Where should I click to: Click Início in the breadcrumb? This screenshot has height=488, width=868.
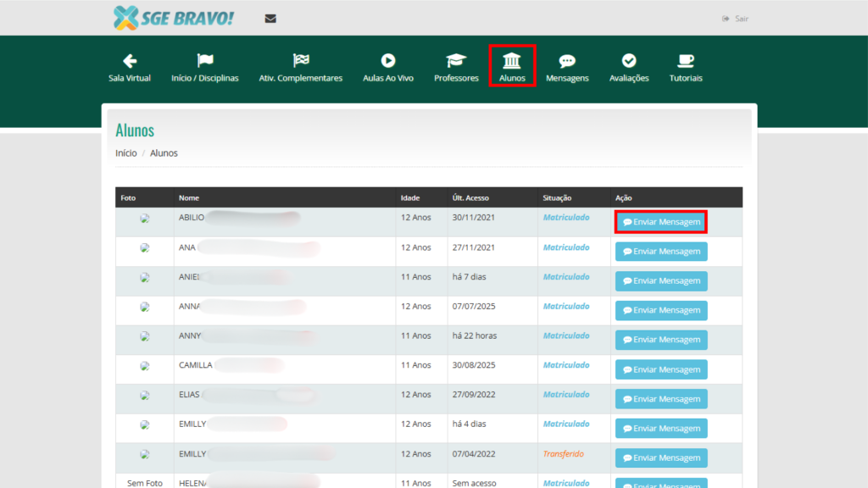point(126,153)
